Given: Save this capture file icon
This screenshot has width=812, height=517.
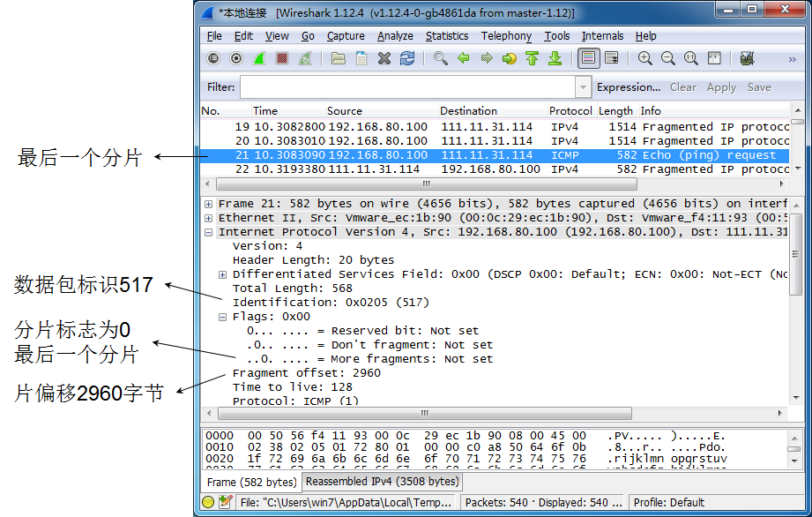Looking at the screenshot, I should (x=361, y=58).
